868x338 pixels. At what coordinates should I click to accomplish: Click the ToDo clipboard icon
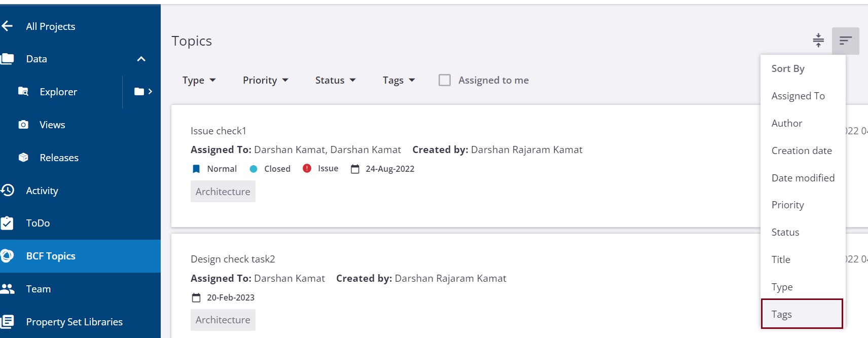(x=7, y=223)
